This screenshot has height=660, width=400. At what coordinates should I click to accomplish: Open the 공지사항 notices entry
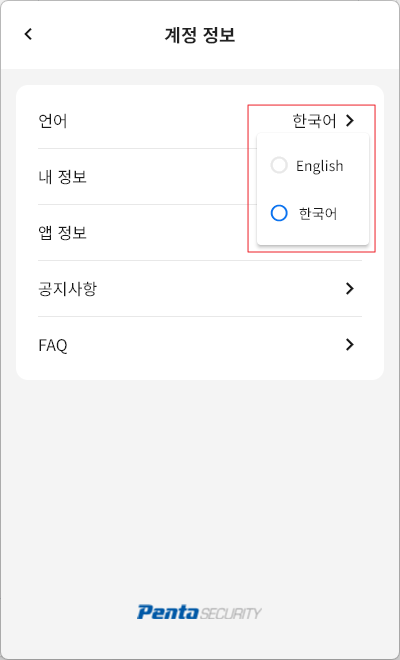click(x=200, y=289)
